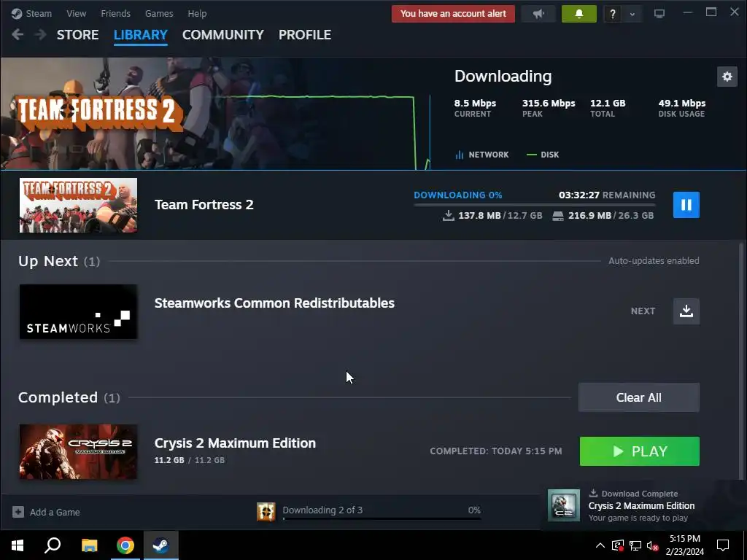Click 12.1 GB TOTAL statistic
Viewport: 747px width, 560px height.
click(608, 108)
